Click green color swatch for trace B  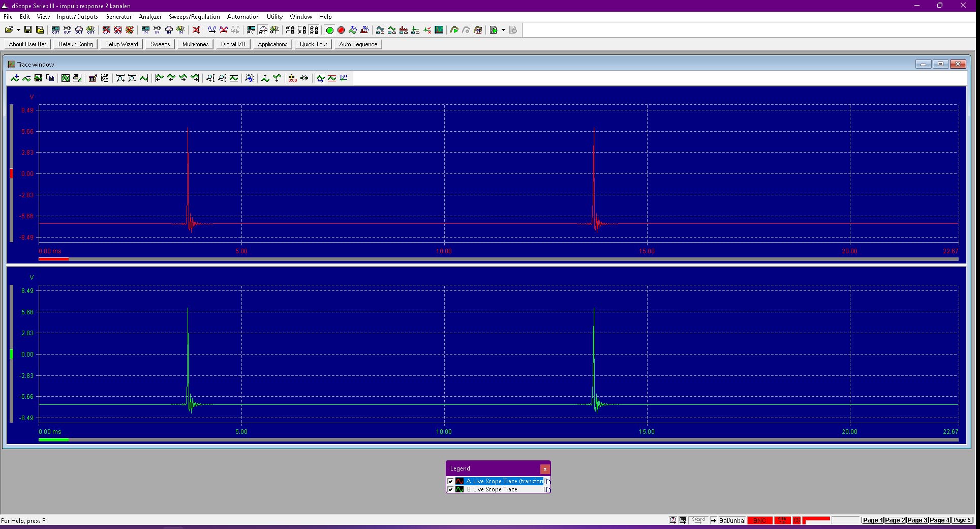click(x=460, y=489)
